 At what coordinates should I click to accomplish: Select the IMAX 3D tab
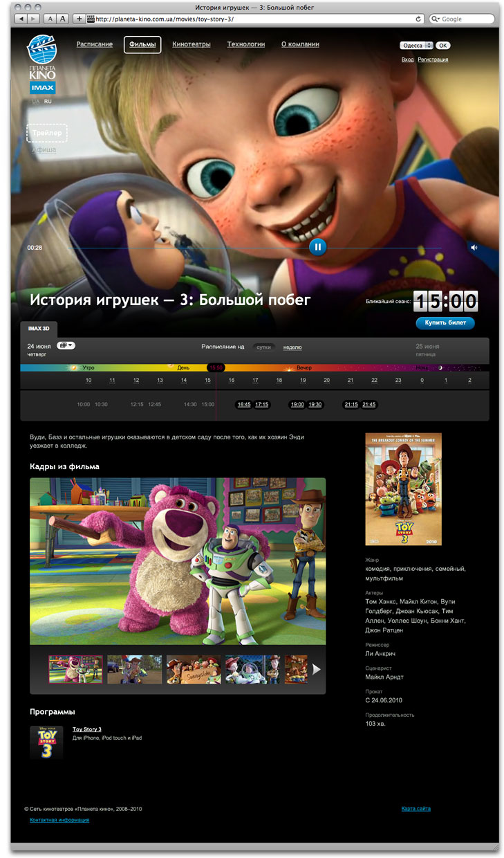pyautogui.click(x=39, y=329)
